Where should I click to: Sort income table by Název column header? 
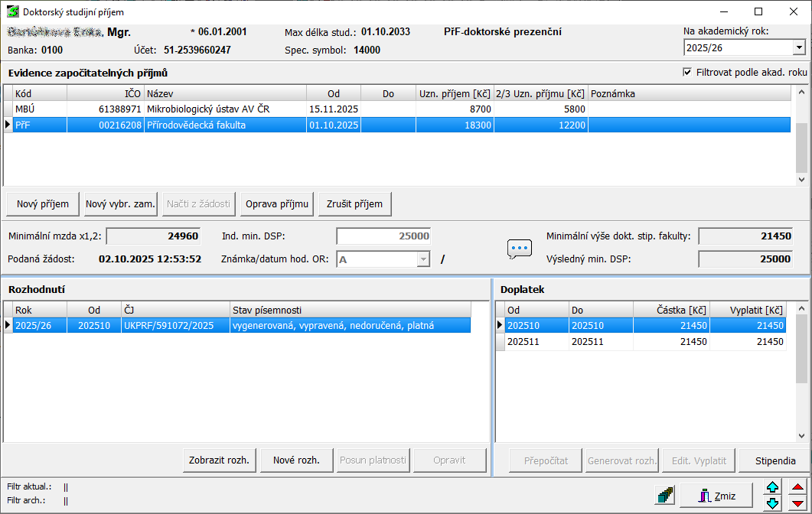pos(225,93)
